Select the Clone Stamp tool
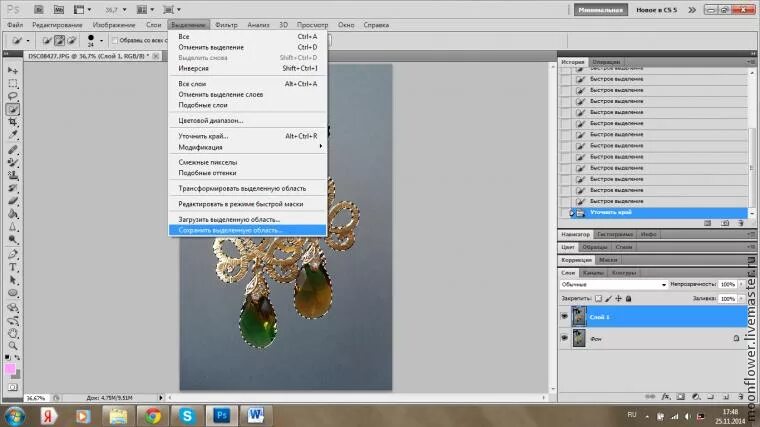Image resolution: width=760 pixels, height=427 pixels. [13, 175]
